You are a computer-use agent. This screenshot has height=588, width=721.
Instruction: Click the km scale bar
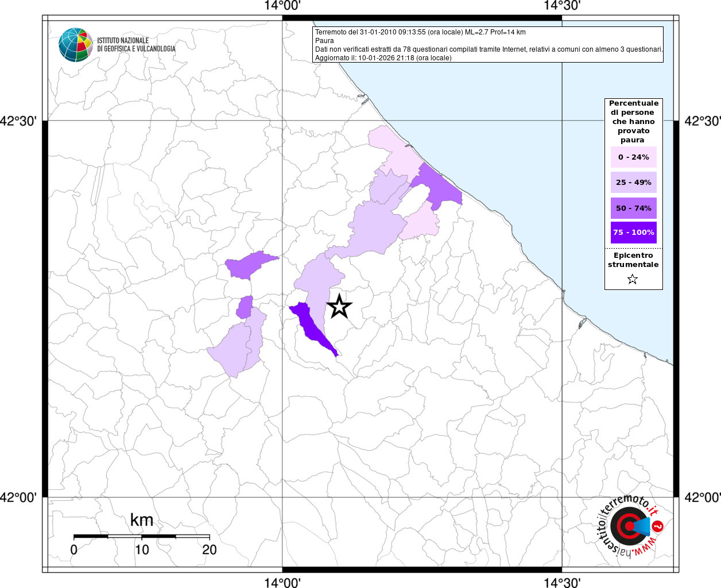coord(141,536)
